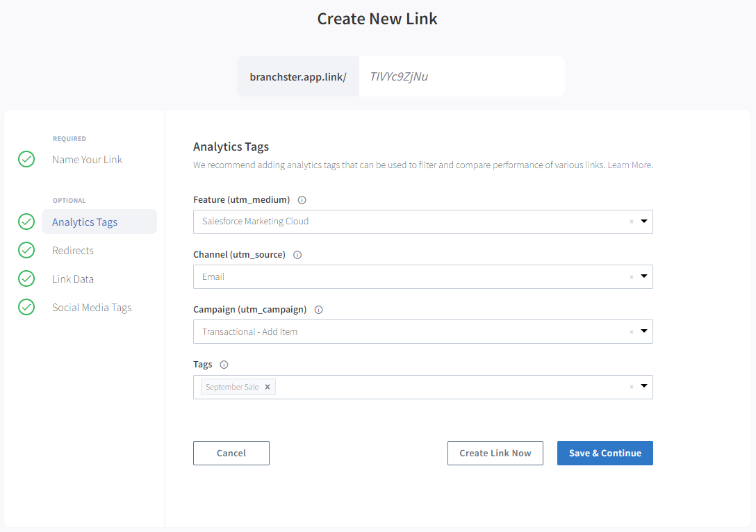Click the Cancel button
This screenshot has width=756, height=532.
tap(231, 453)
